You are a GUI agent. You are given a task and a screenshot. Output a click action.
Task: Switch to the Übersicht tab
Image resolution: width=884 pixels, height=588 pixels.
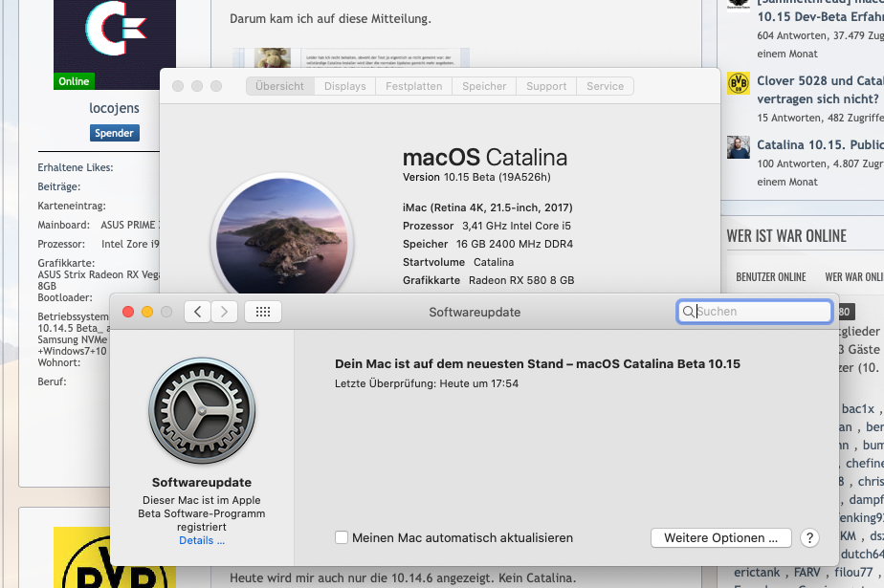point(279,86)
